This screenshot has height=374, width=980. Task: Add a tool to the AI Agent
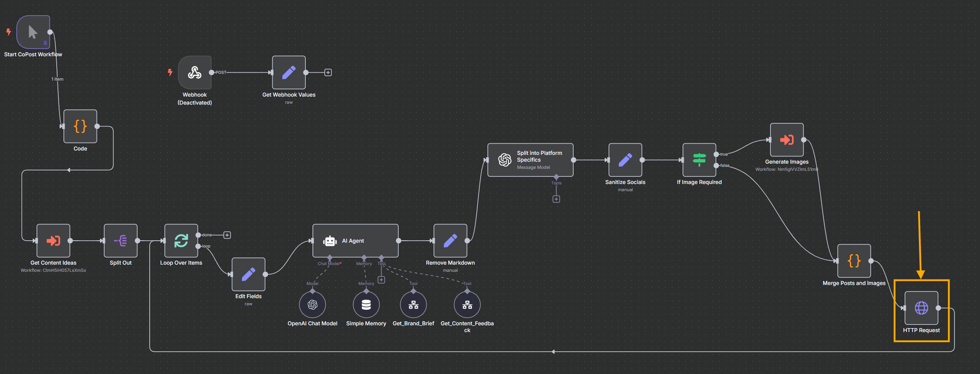click(x=382, y=280)
